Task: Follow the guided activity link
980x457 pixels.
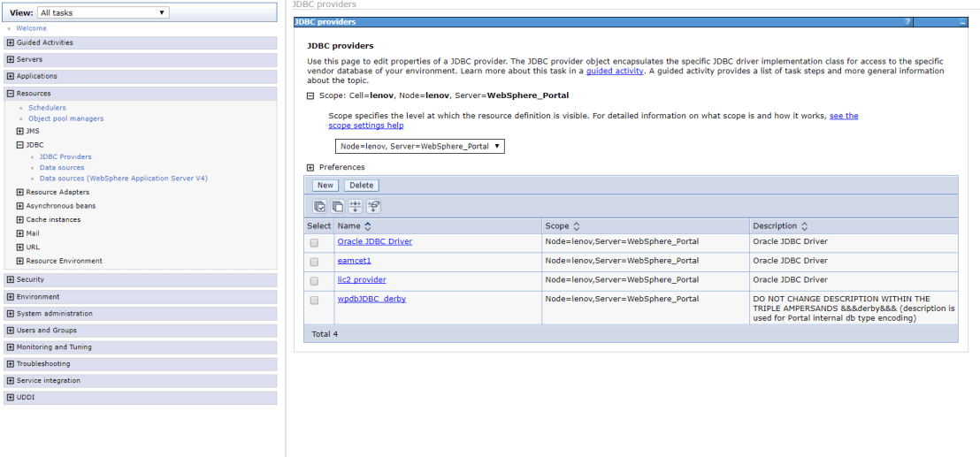Action: (615, 71)
